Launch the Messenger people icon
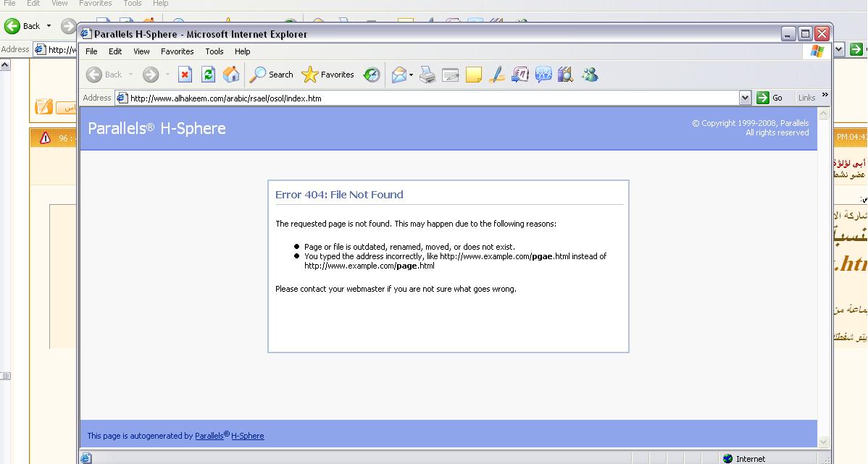 click(590, 75)
